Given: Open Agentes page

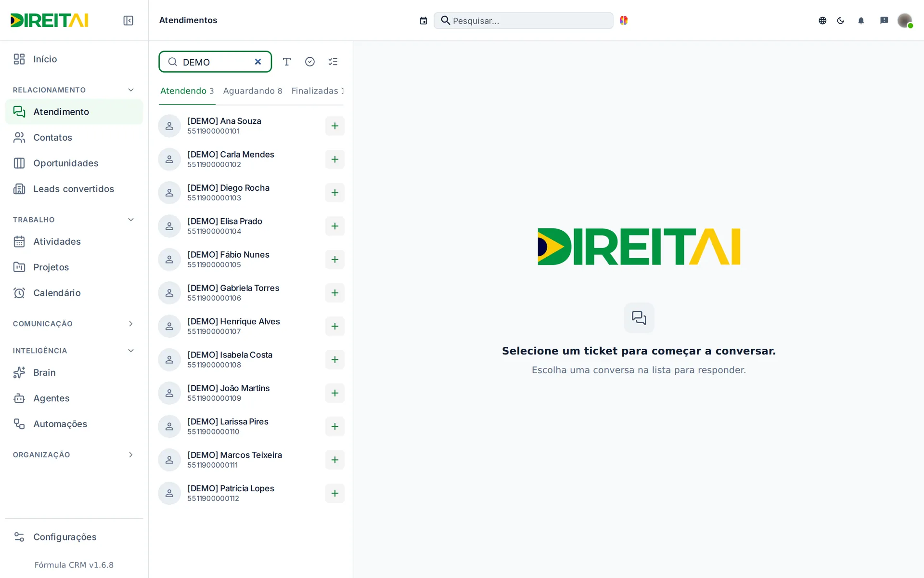Looking at the screenshot, I should [74, 398].
